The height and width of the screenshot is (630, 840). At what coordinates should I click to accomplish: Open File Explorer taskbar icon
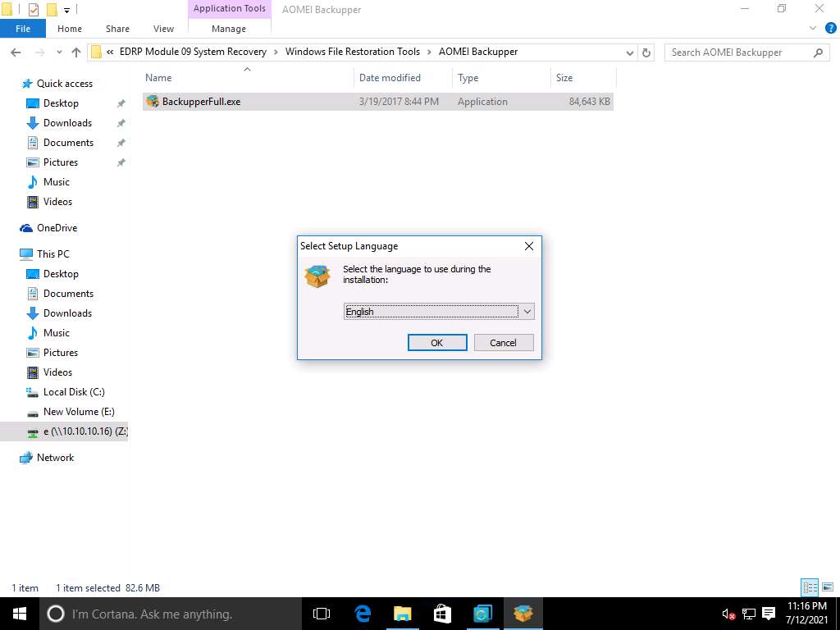coord(402,614)
